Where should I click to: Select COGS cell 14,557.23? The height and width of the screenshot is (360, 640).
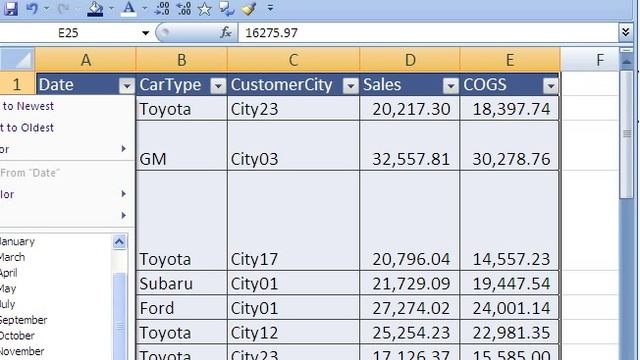click(510, 221)
